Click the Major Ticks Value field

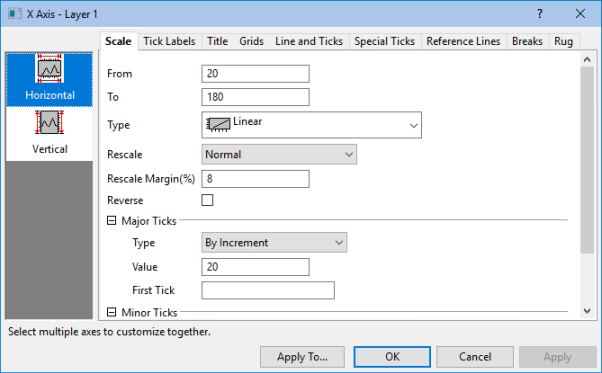255,267
